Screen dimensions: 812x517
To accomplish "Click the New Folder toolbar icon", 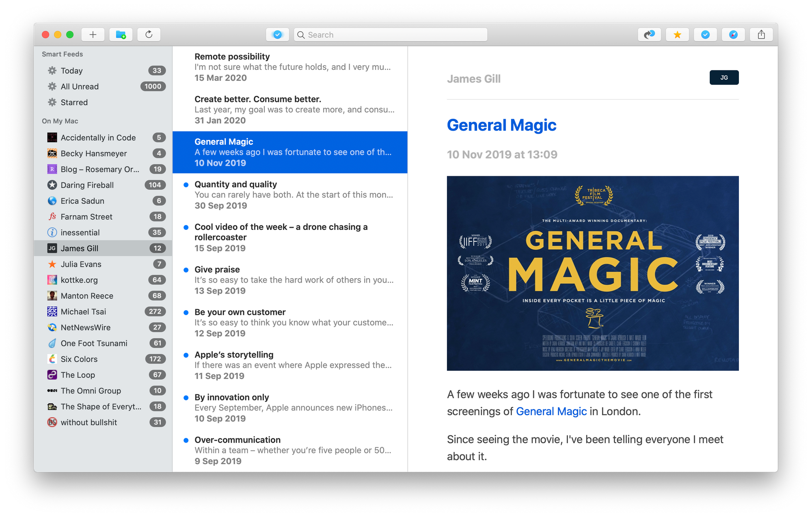I will (x=121, y=35).
